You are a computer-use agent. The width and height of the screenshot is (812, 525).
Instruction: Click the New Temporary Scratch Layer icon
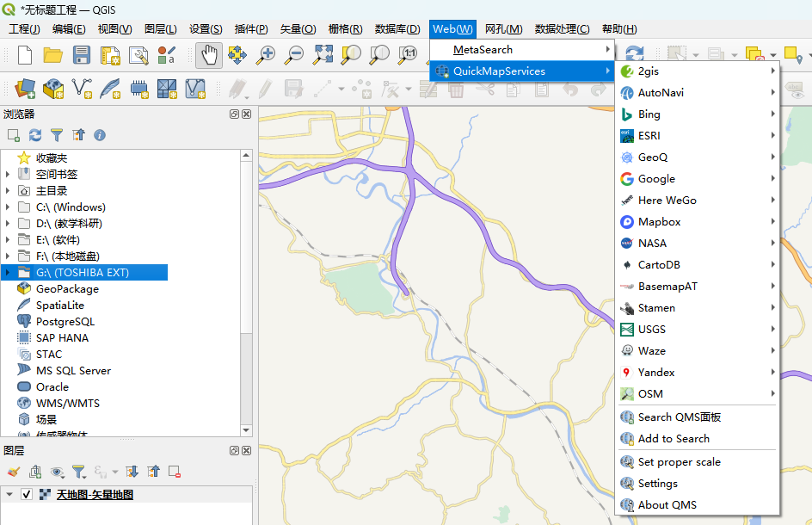138,90
